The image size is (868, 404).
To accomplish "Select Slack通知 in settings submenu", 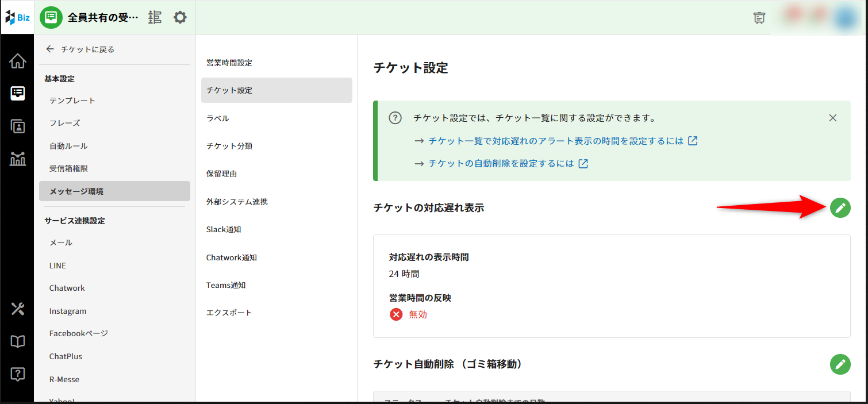I will tap(224, 229).
